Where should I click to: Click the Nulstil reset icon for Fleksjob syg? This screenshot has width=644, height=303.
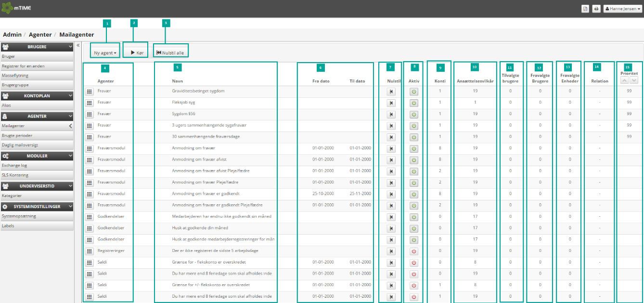pos(391,103)
